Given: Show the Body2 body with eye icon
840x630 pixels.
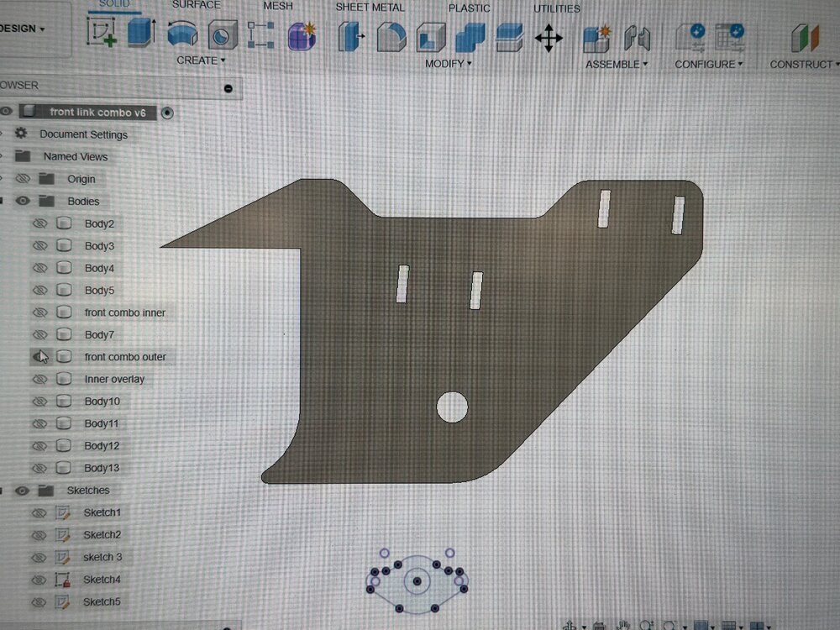Looking at the screenshot, I should (x=40, y=223).
